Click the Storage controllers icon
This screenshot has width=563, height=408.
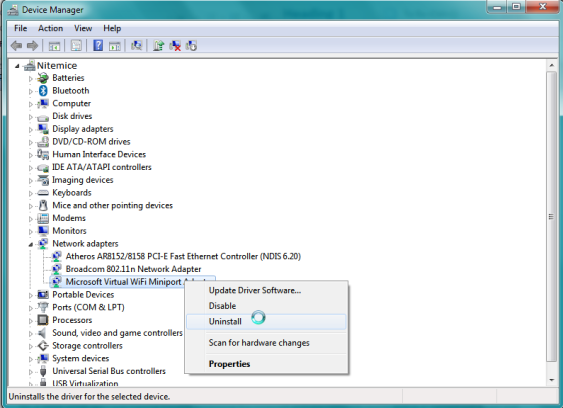43,346
